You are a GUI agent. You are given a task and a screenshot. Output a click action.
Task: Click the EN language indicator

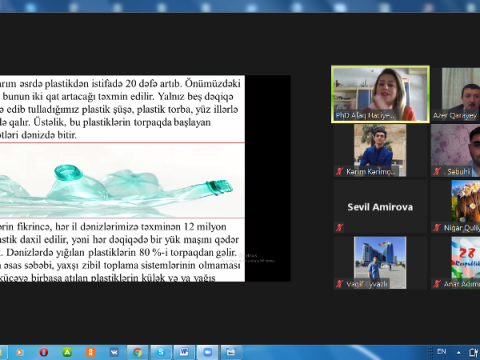(x=442, y=351)
